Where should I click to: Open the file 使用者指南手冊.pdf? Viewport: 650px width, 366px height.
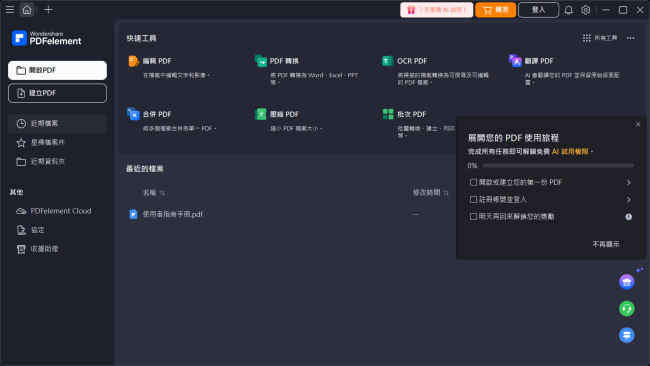172,215
